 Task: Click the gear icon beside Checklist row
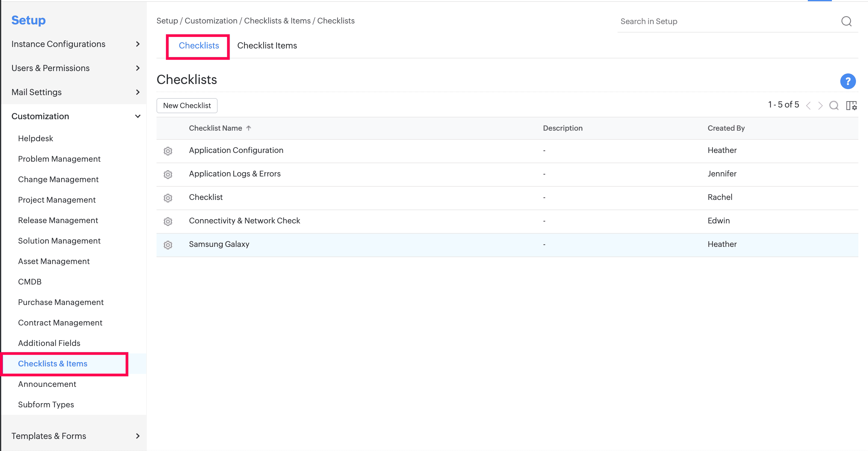(x=168, y=198)
